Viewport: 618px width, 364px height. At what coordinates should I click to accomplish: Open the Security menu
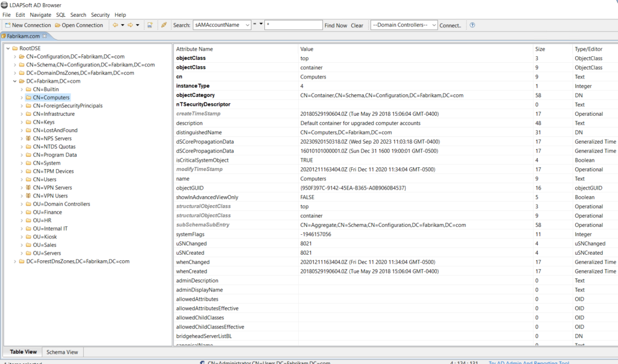[100, 14]
